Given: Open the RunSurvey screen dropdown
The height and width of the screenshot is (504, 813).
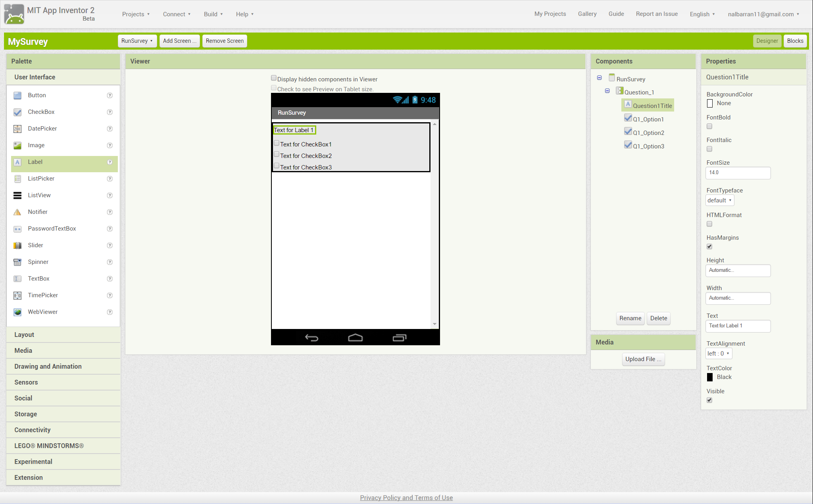Looking at the screenshot, I should 136,41.
